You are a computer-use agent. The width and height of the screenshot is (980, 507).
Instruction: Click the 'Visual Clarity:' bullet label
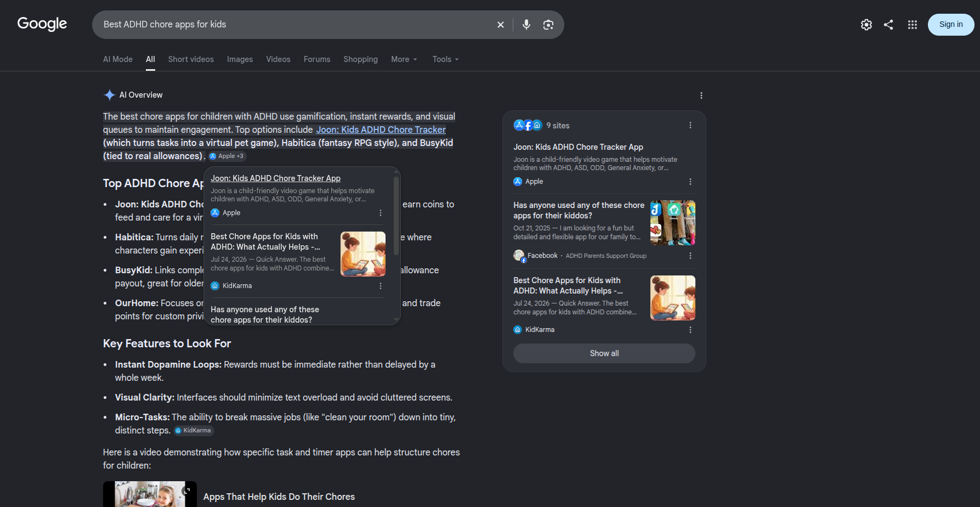pos(145,398)
